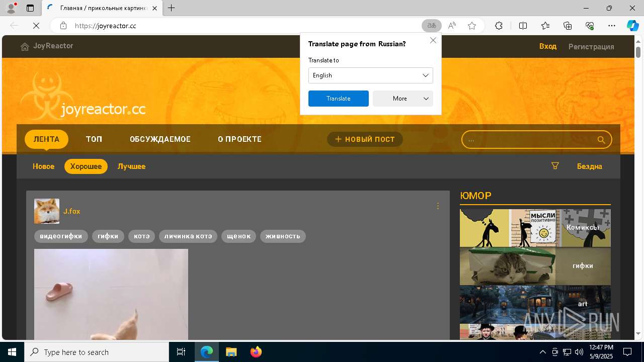The image size is (644, 362).
Task: Open Favorites list icon
Action: coord(545,26)
